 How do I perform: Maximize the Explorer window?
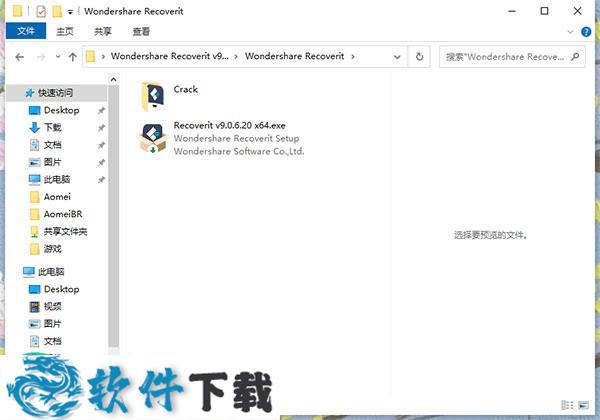click(x=544, y=11)
